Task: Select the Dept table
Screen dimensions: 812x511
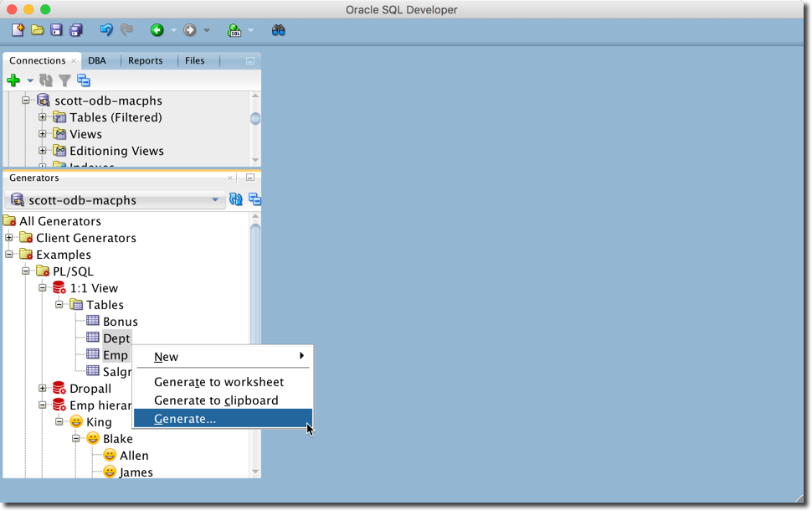Action: (116, 338)
